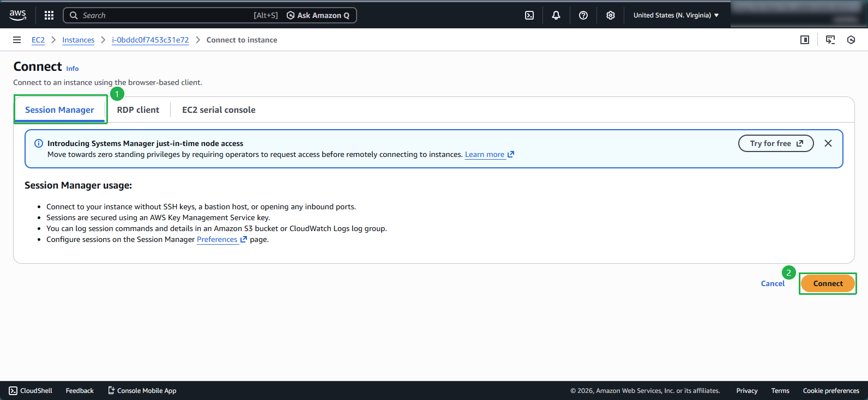Open the Session Manager Preferences link
This screenshot has height=400, width=868.
(218, 239)
